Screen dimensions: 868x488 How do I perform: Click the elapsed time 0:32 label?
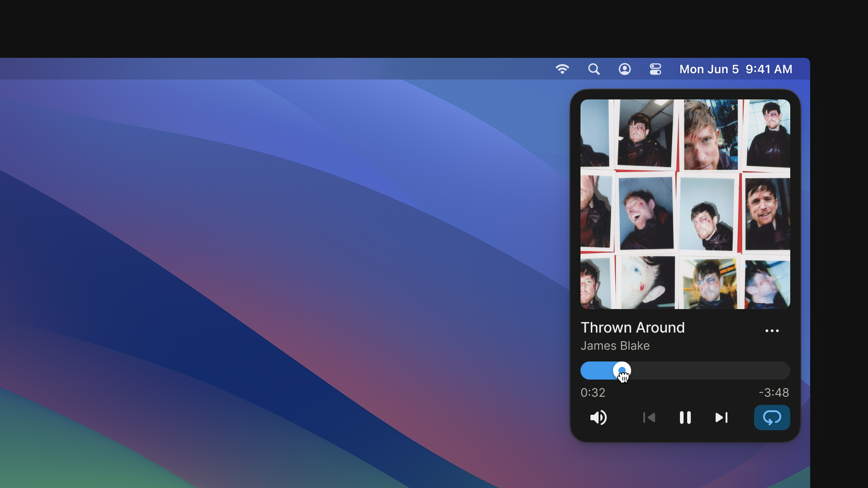(x=593, y=393)
